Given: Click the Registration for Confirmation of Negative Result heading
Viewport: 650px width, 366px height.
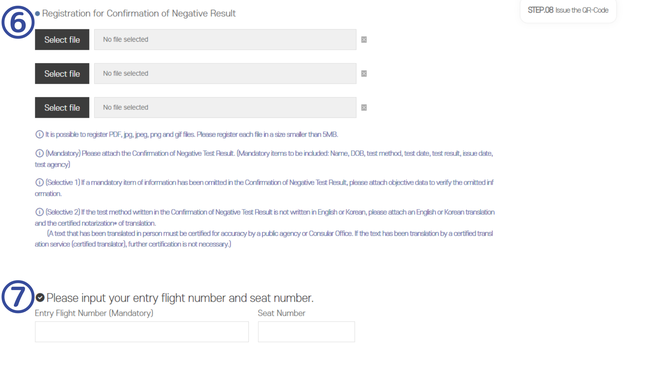Looking at the screenshot, I should point(138,13).
